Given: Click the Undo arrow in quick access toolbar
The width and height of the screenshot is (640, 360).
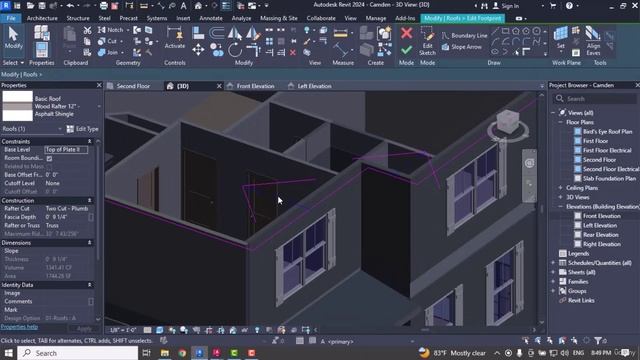Looking at the screenshot, I should tap(70, 6).
